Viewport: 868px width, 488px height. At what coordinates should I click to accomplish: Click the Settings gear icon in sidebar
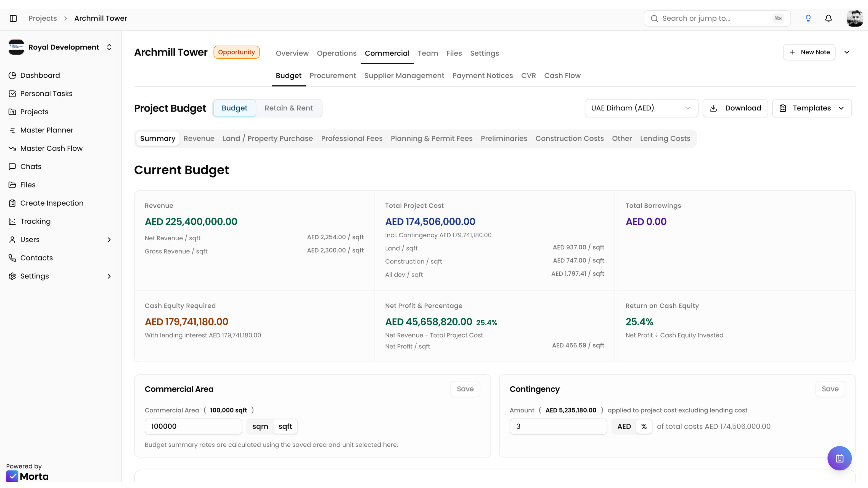[12, 276]
